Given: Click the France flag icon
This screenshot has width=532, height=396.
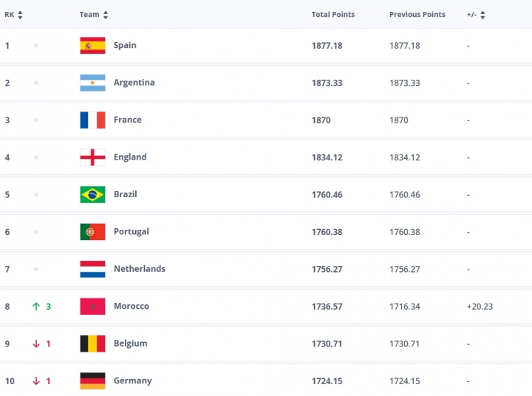Looking at the screenshot, I should pos(92,120).
